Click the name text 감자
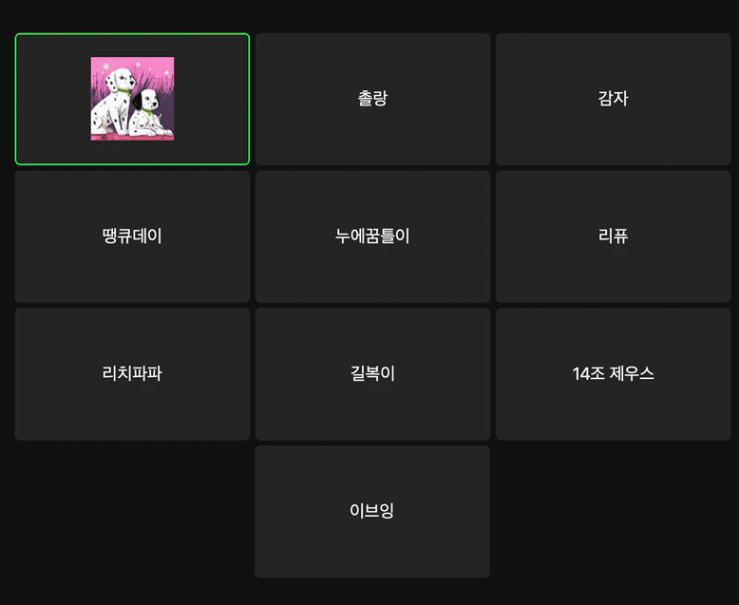The image size is (739, 605). point(613,98)
